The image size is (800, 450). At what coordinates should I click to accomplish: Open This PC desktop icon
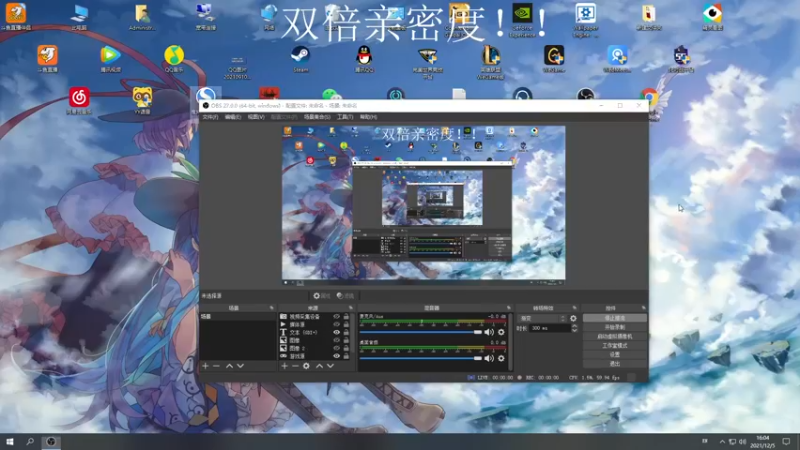pyautogui.click(x=79, y=17)
